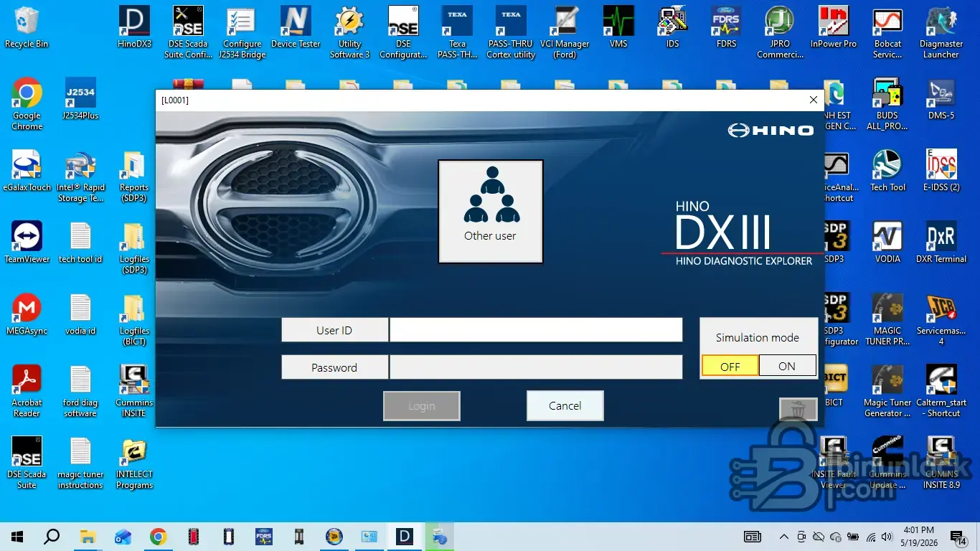Click the Password input field

[x=536, y=367]
